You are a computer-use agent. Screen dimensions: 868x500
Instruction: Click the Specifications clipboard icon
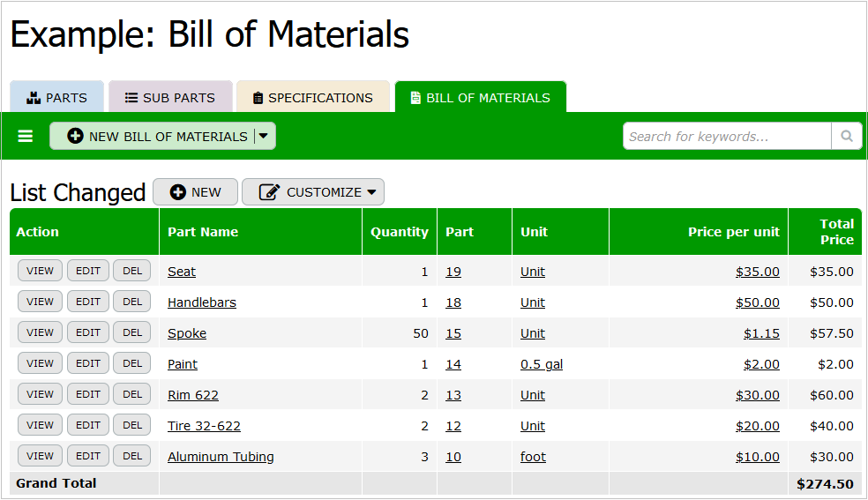tap(258, 98)
